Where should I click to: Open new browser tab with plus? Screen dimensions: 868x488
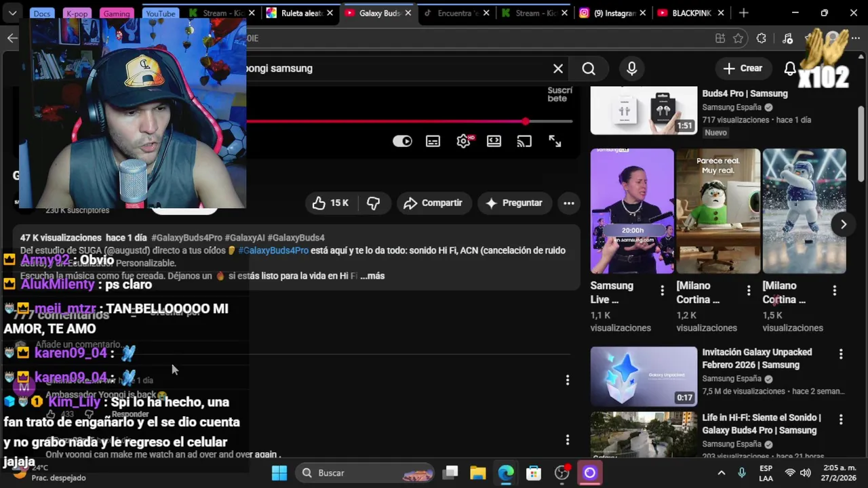click(x=744, y=13)
